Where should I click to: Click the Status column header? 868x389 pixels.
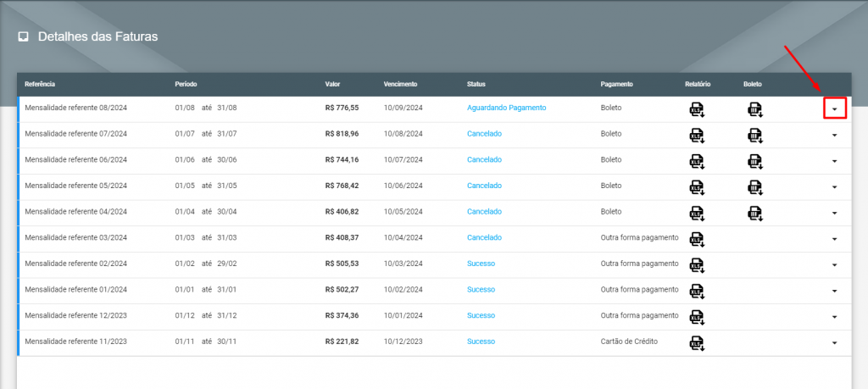(x=476, y=85)
